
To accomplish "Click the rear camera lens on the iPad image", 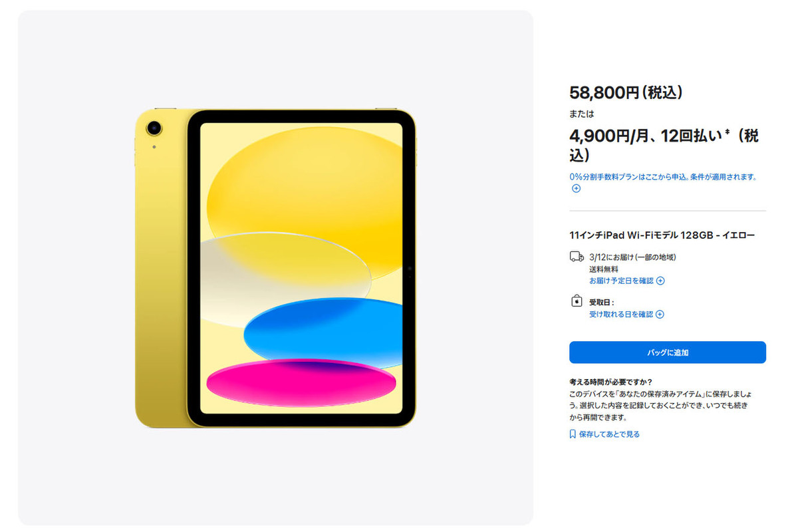I will pos(154,127).
